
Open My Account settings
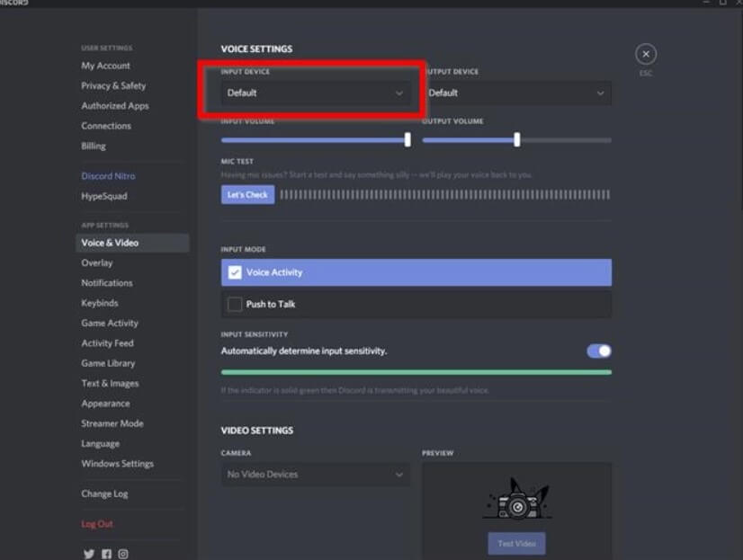pos(105,66)
